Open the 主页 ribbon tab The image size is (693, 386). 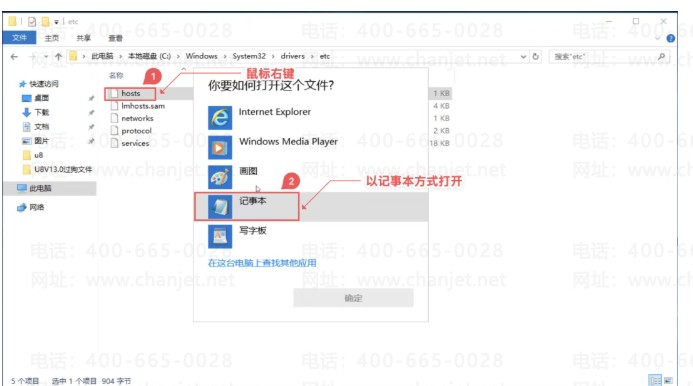tap(52, 38)
